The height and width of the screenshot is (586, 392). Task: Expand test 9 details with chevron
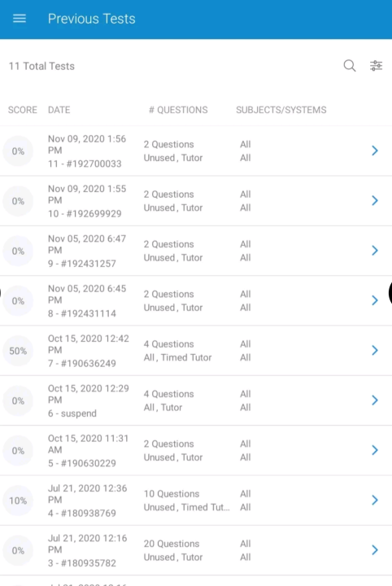(375, 251)
